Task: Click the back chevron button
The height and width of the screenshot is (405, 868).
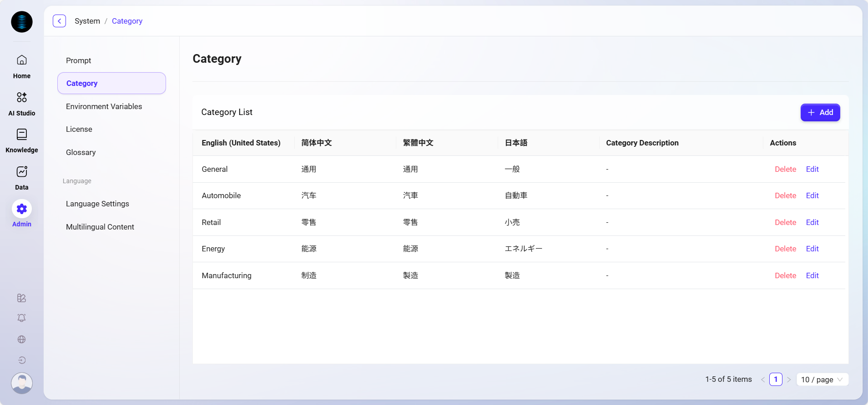Action: click(60, 21)
